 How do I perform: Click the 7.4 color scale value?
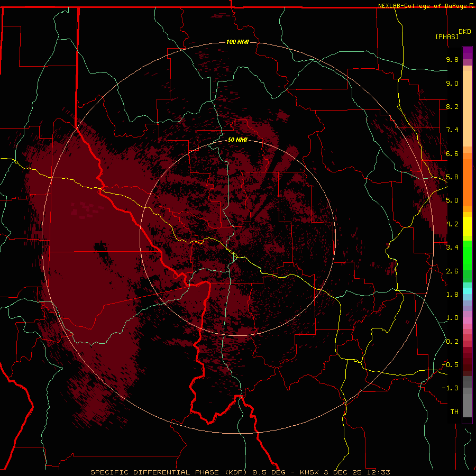(x=452, y=130)
